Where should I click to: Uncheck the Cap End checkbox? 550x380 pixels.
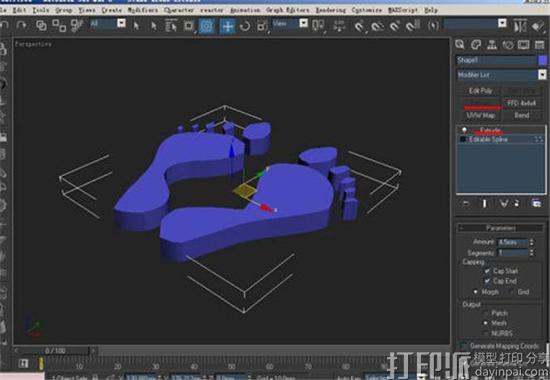(x=487, y=281)
